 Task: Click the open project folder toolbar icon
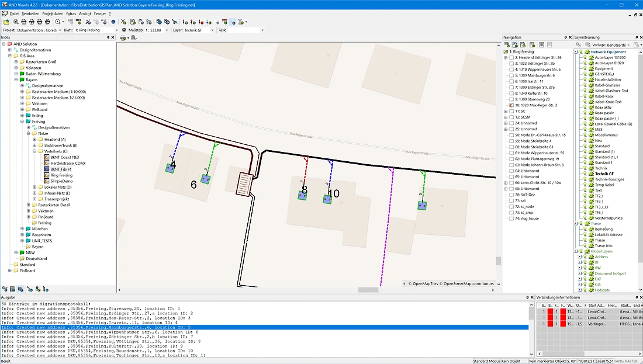coord(6,22)
